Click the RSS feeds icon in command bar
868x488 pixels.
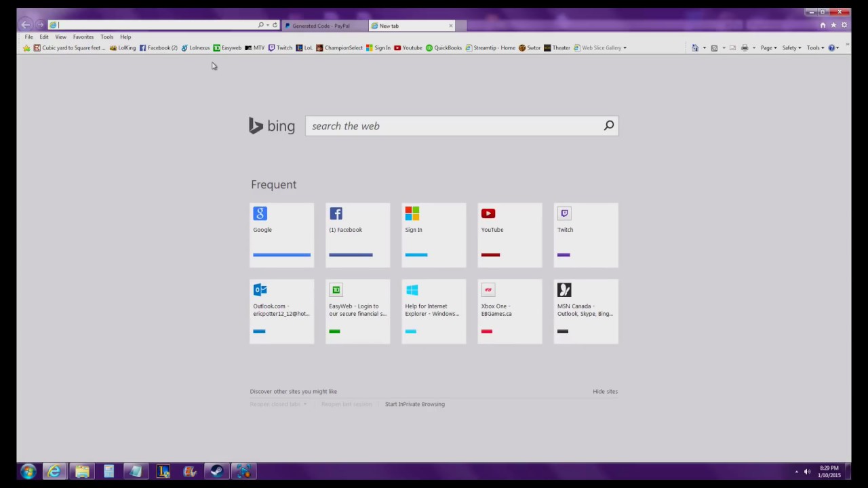pos(714,48)
